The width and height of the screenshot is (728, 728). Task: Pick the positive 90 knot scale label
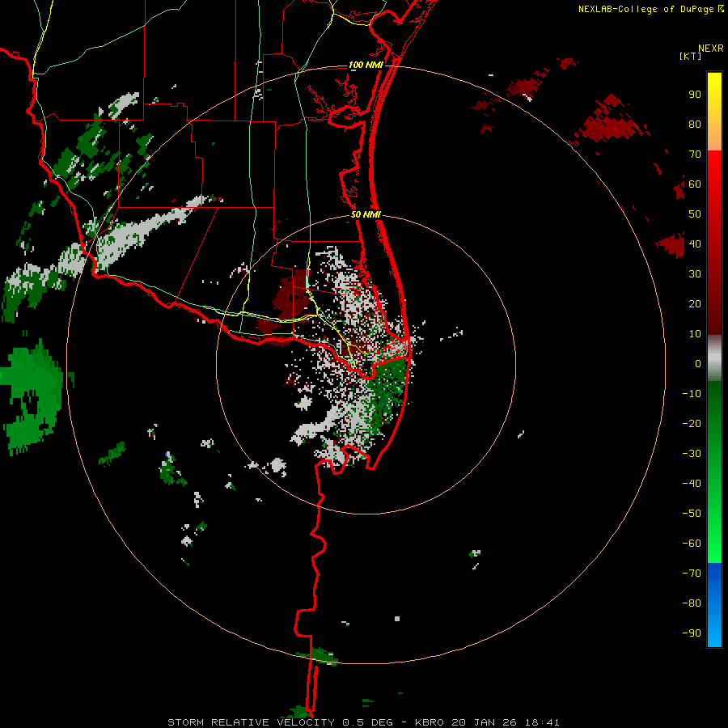pyautogui.click(x=695, y=95)
